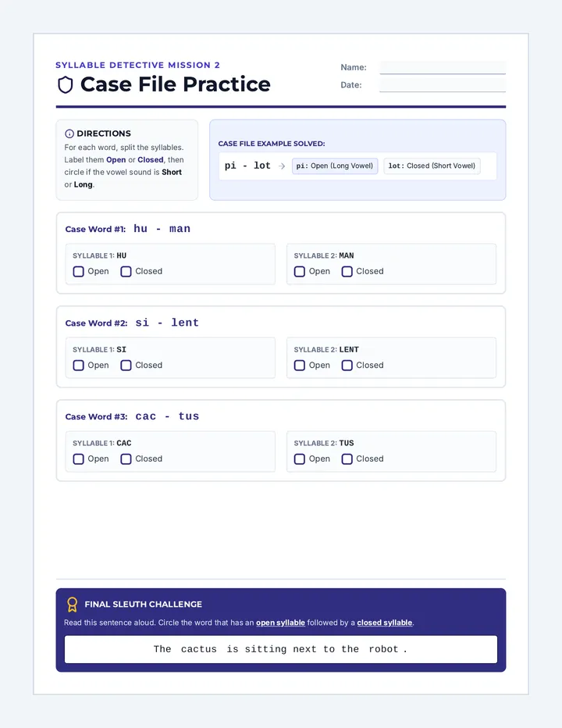Select Closed checkbox for syllable LENT
This screenshot has height=728, width=562.
pos(347,366)
